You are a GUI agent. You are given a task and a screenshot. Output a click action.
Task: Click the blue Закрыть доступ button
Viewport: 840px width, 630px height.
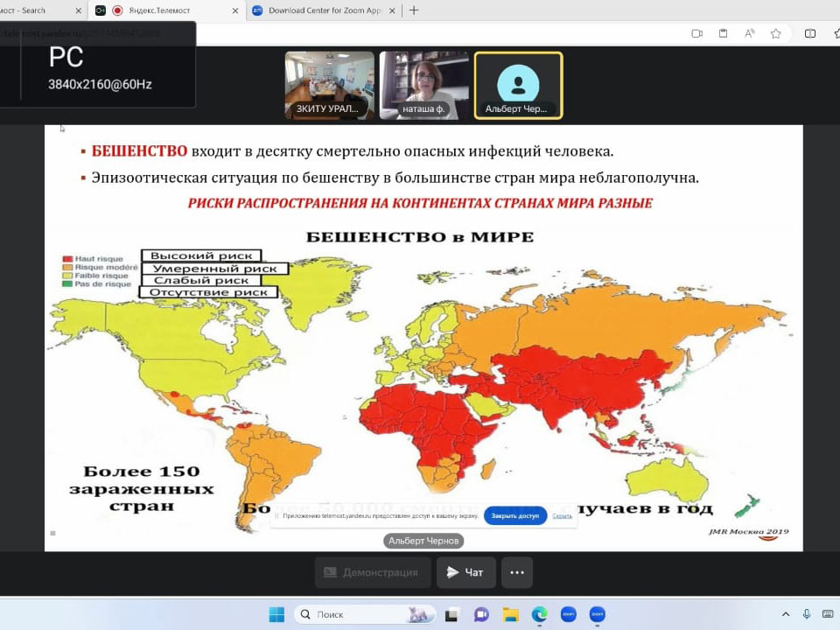515,516
